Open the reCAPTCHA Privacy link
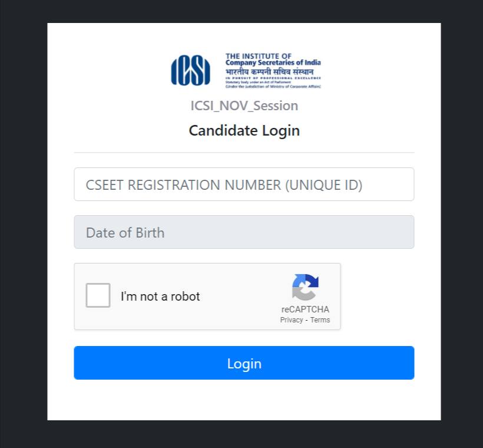Image resolution: width=483 pixels, height=448 pixels. click(292, 320)
